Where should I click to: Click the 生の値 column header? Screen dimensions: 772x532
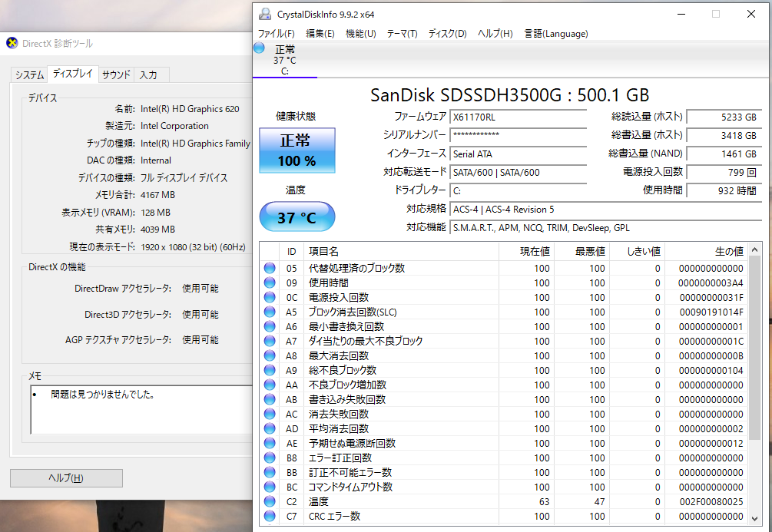706,252
